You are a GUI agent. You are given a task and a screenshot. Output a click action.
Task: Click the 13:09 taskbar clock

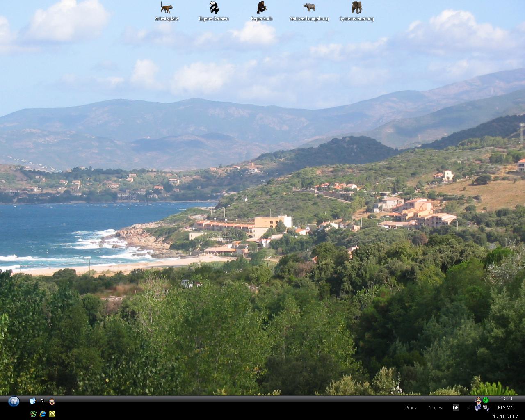(506, 399)
